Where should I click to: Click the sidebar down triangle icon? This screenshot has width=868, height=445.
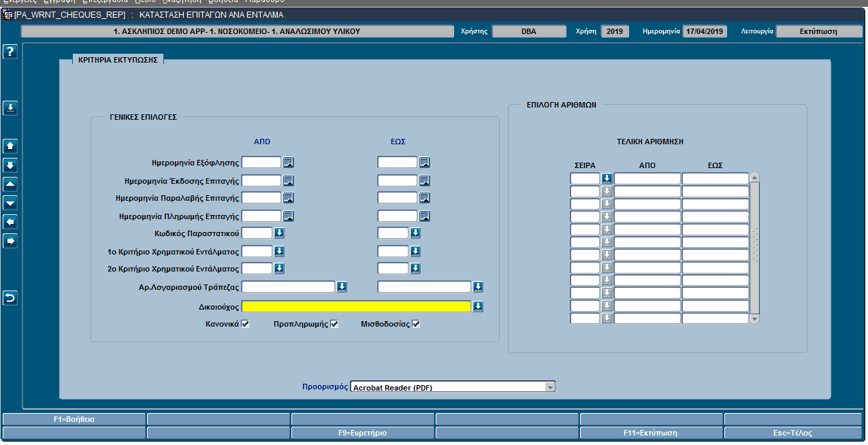tap(10, 203)
